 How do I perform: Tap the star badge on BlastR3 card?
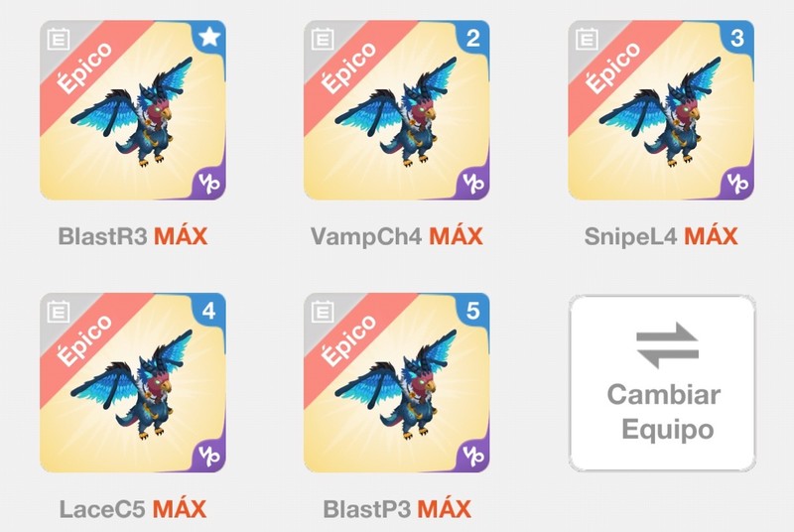209,37
